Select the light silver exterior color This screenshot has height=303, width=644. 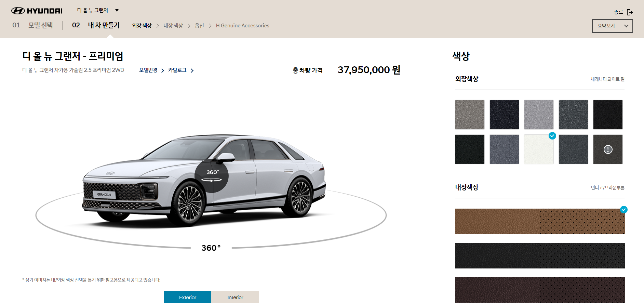(x=539, y=115)
